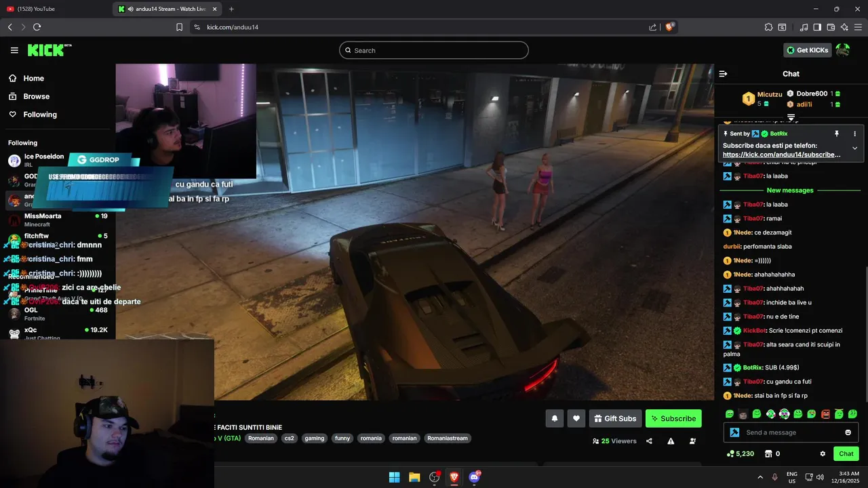Open Brave Shields icon

pyautogui.click(x=669, y=27)
